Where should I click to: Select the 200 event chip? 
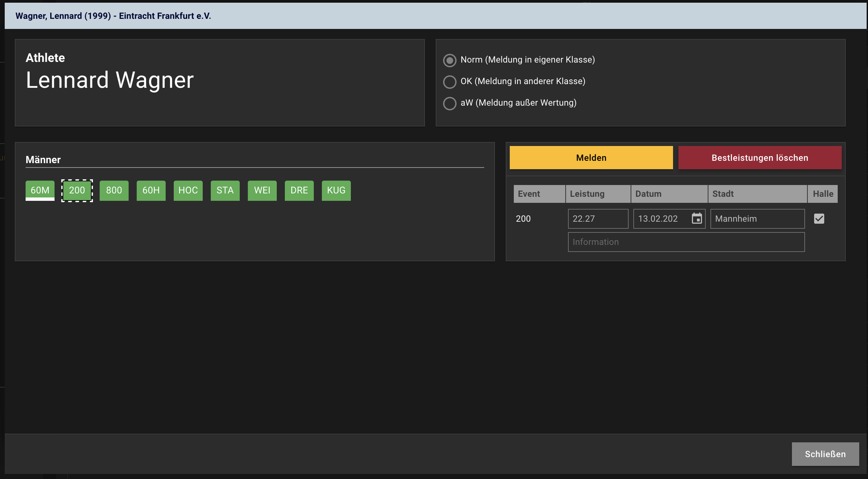point(77,190)
